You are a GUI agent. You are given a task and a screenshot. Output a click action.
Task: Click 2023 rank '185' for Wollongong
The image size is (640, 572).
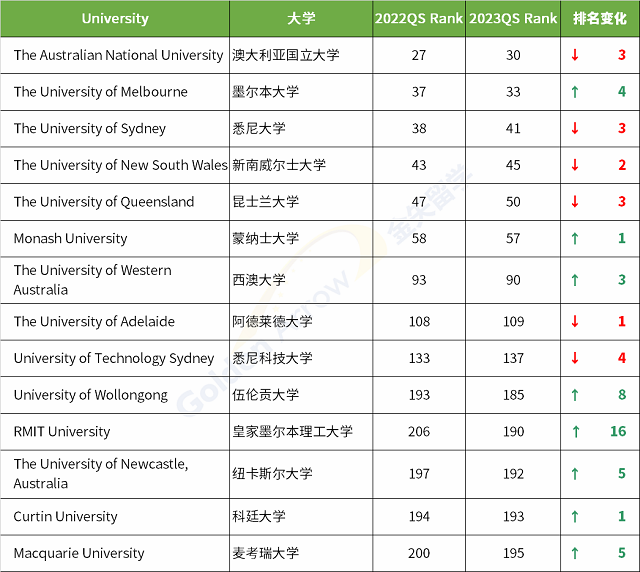coord(513,395)
